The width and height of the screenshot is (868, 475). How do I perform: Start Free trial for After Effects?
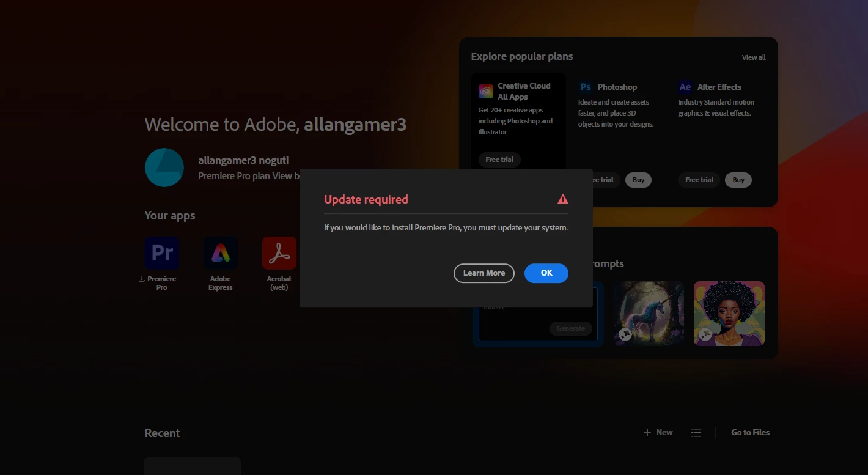click(699, 180)
